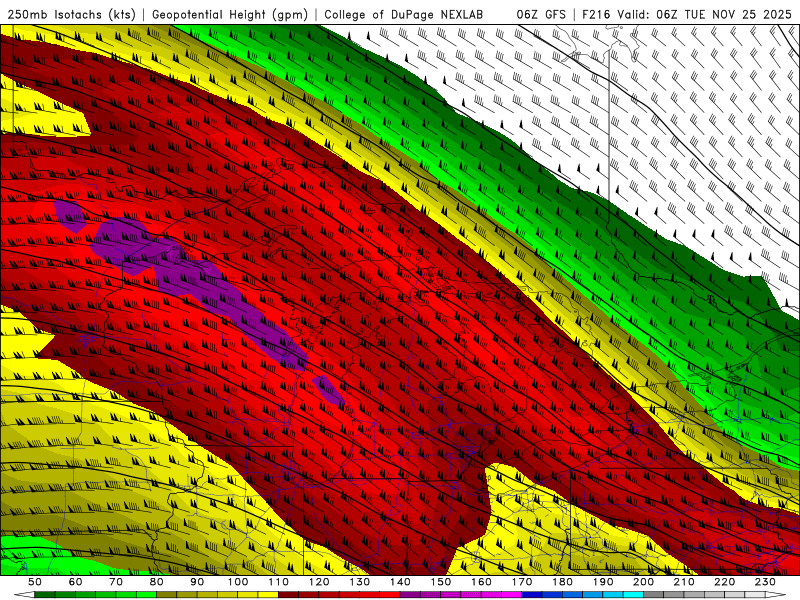800x600 pixels.
Task: Click the '06Z GFS' model run label
Action: 541,14
